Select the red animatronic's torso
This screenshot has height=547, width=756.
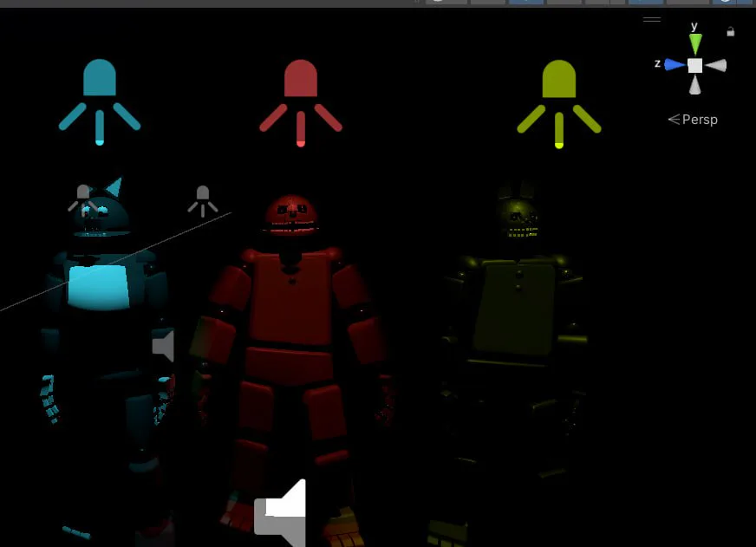click(291, 298)
